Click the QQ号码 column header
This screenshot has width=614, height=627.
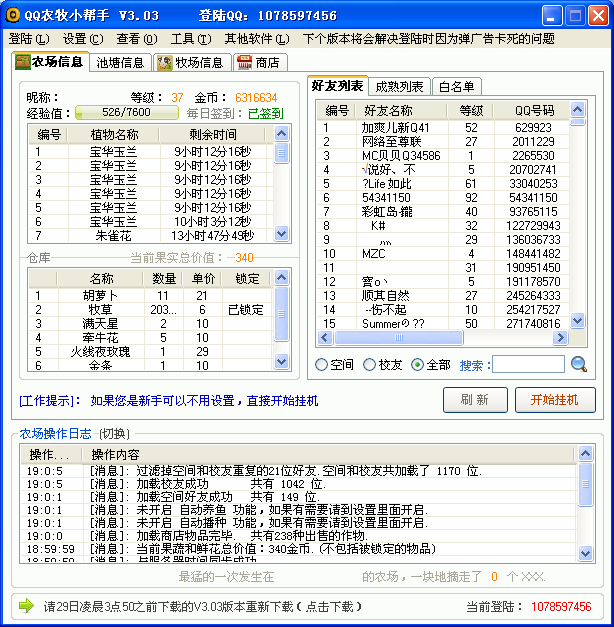[x=534, y=111]
